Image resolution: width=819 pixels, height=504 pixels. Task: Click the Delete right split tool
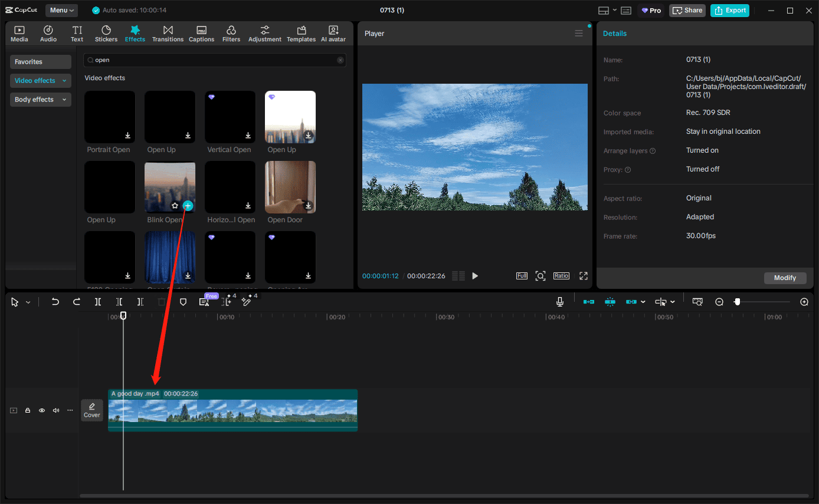tap(140, 302)
